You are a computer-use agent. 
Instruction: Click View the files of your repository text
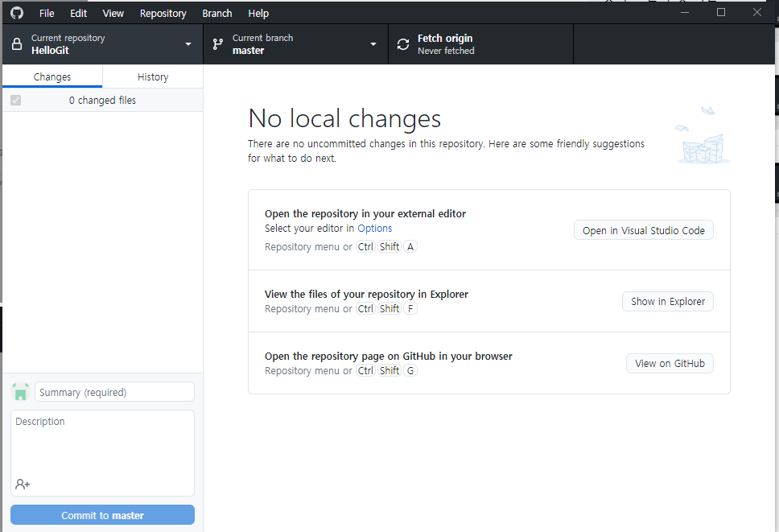[x=366, y=294]
